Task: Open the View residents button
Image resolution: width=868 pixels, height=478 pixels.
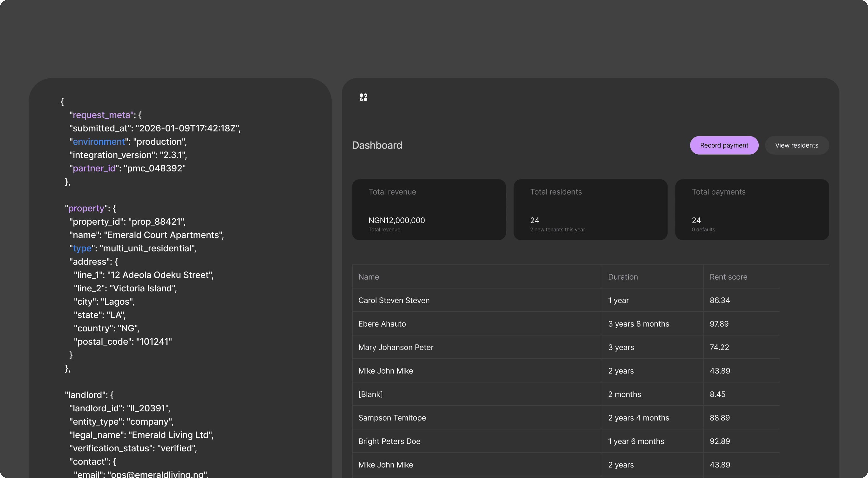Action: (796, 145)
